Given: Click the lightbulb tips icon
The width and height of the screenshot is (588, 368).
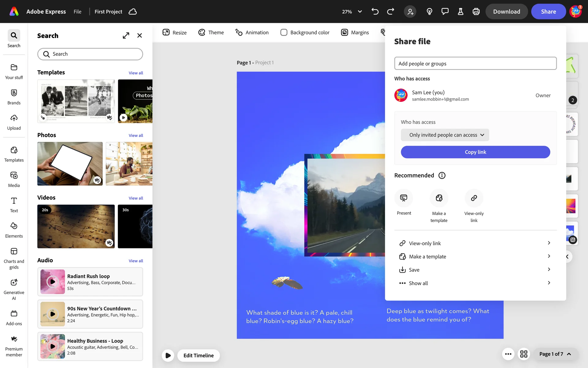Looking at the screenshot, I should (x=429, y=12).
